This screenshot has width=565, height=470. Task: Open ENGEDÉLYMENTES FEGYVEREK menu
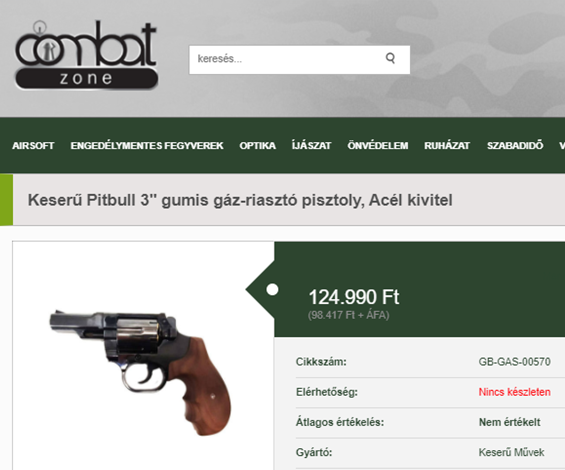(147, 146)
